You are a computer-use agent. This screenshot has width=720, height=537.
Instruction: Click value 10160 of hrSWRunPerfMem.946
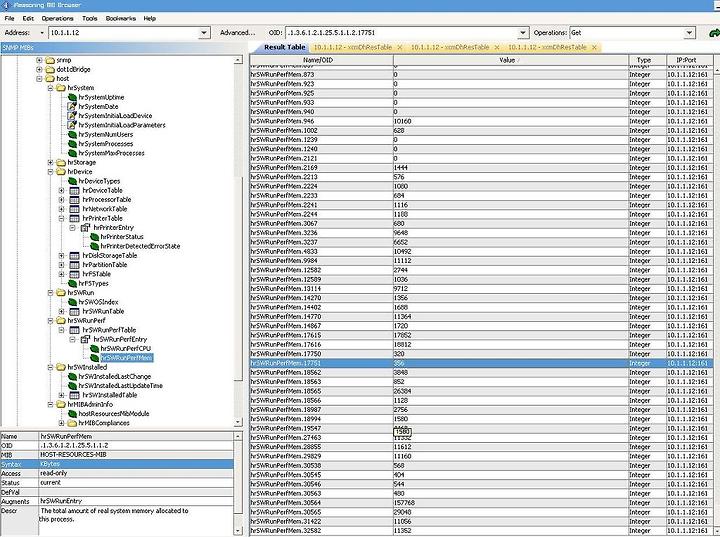point(403,121)
